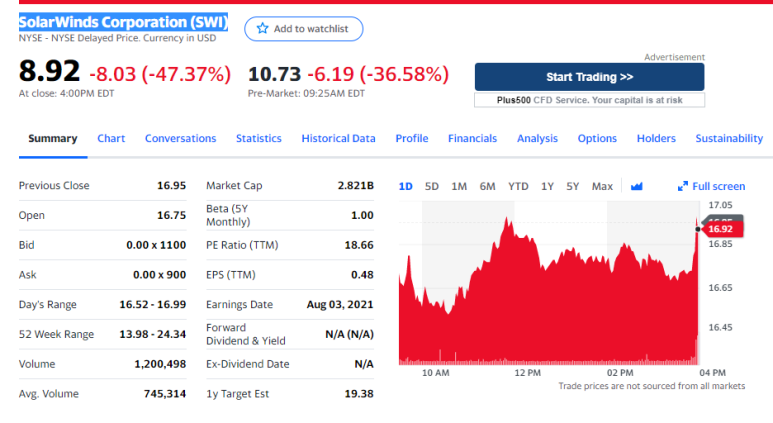The width and height of the screenshot is (773, 423).
Task: Open the Financials tab
Action: pos(472,139)
